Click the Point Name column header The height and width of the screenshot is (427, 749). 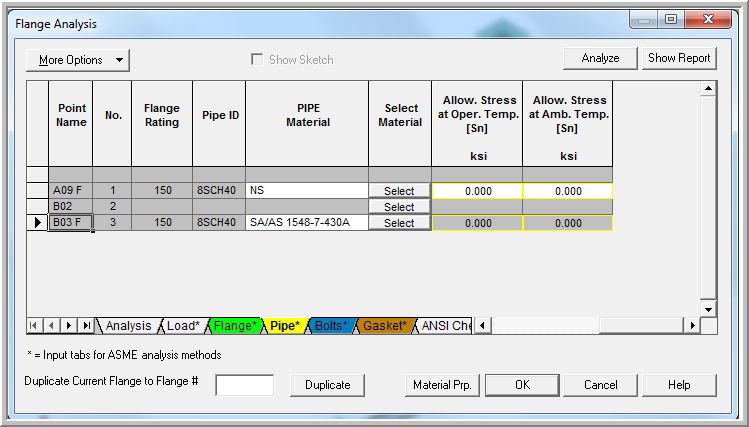[x=71, y=124]
